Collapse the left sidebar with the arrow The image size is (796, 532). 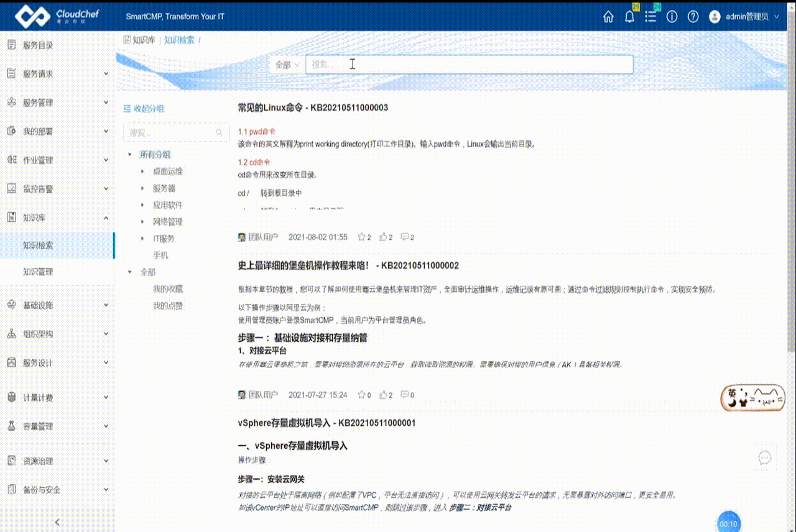[x=57, y=522]
